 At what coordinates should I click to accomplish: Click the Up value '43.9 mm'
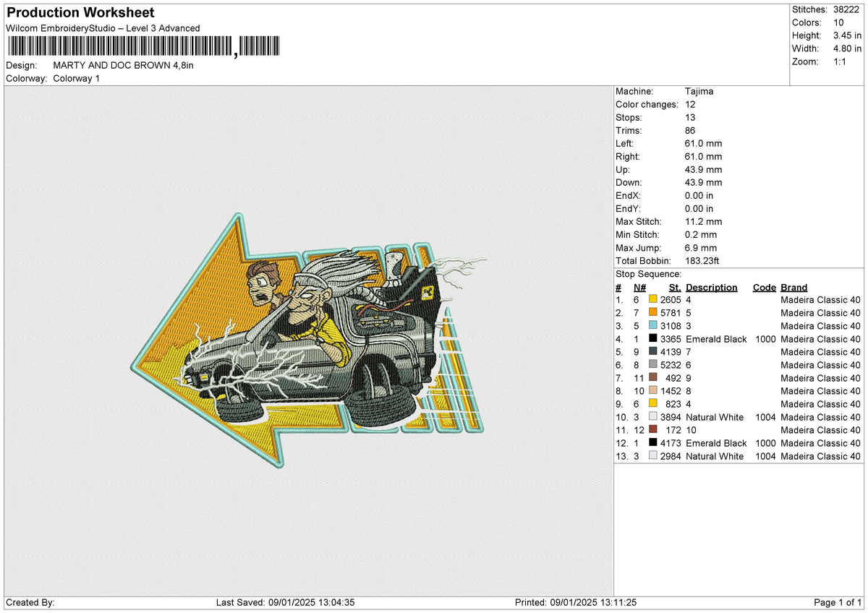(x=703, y=169)
